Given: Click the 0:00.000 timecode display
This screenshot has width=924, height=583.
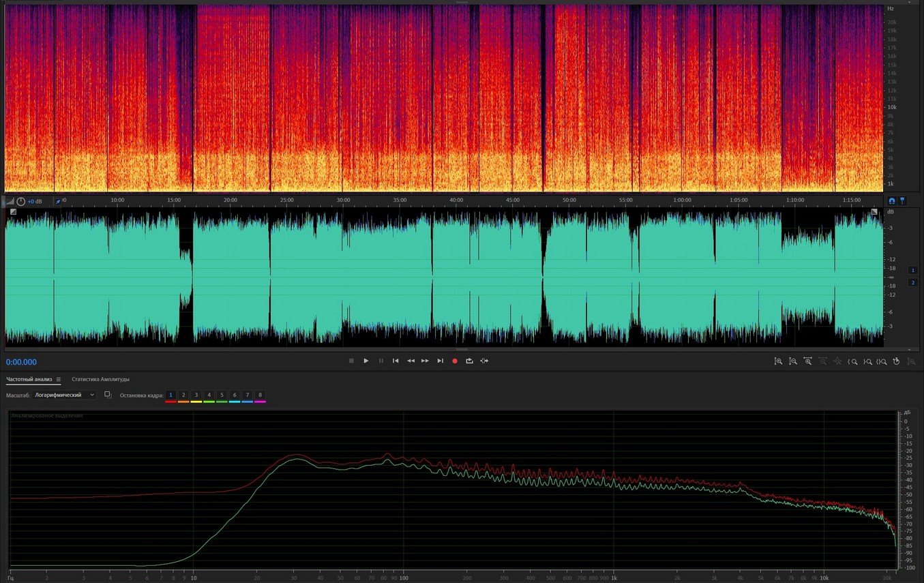Looking at the screenshot, I should [x=21, y=362].
